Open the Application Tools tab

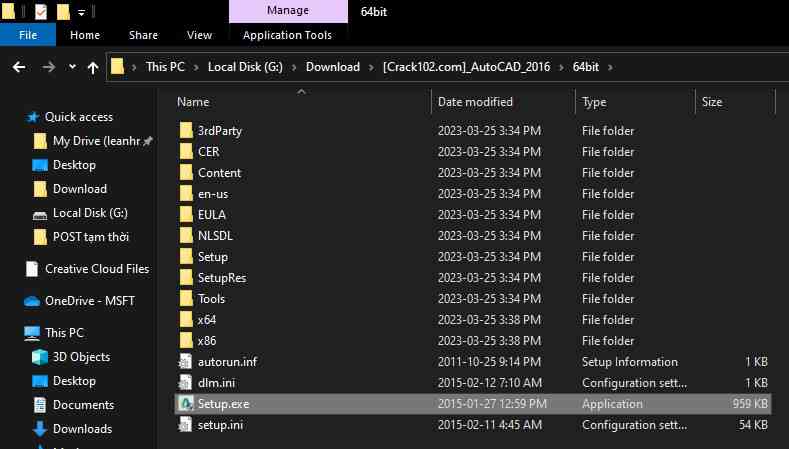click(288, 35)
